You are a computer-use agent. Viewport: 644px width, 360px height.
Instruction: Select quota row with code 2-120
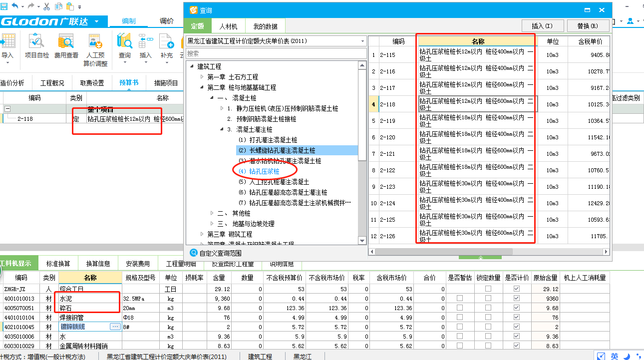pos(489,137)
